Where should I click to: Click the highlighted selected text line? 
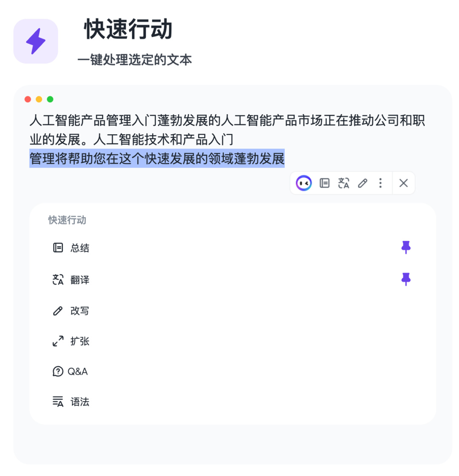coord(157,158)
